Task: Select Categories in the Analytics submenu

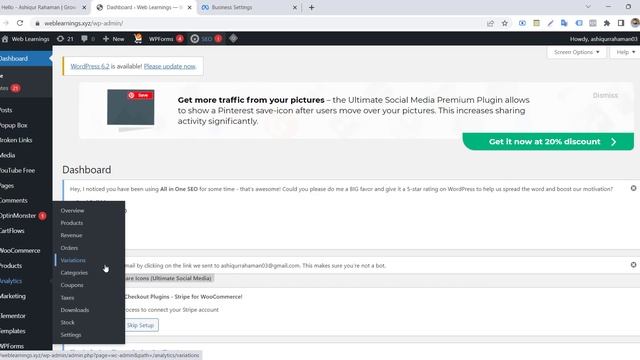Action: 74,273
